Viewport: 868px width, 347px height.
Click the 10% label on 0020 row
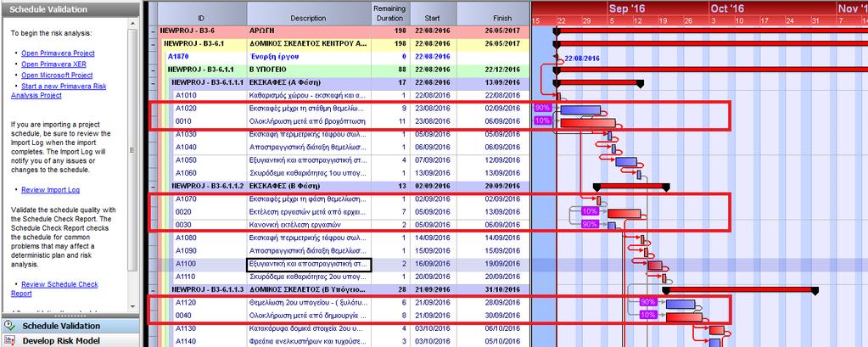pyautogui.click(x=590, y=211)
